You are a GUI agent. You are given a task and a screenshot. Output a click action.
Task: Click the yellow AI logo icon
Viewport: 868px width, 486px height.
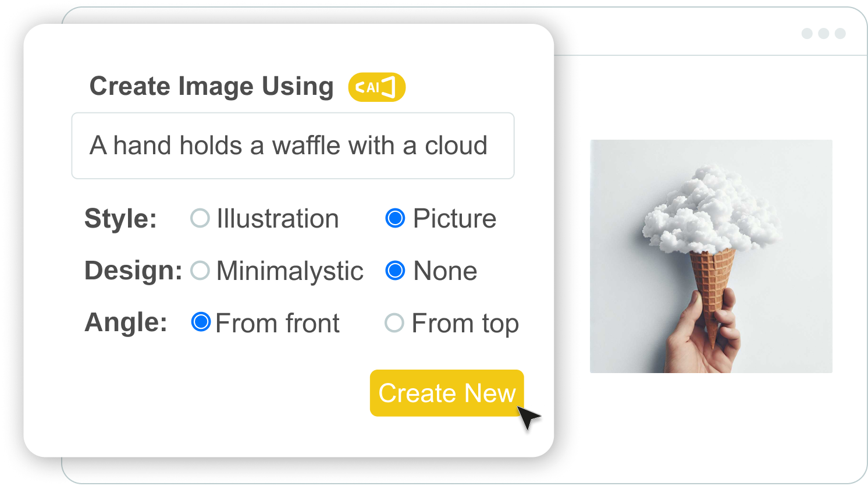[x=376, y=86]
